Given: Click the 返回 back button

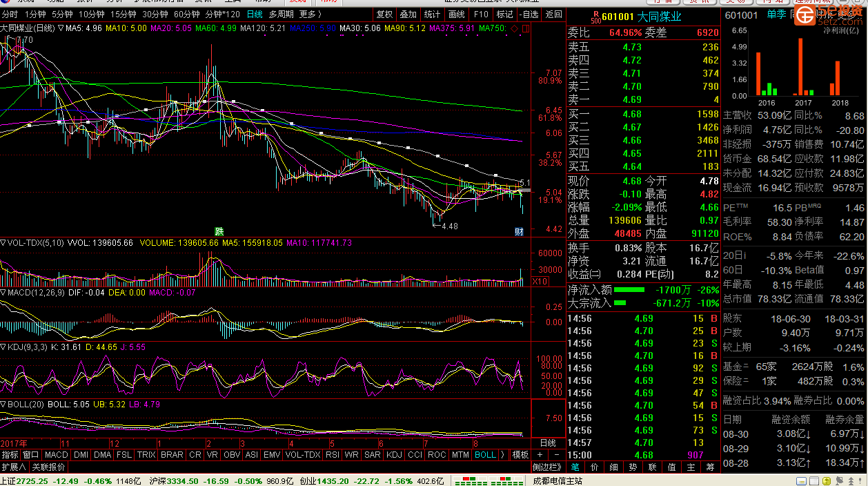Looking at the screenshot, I should (553, 14).
